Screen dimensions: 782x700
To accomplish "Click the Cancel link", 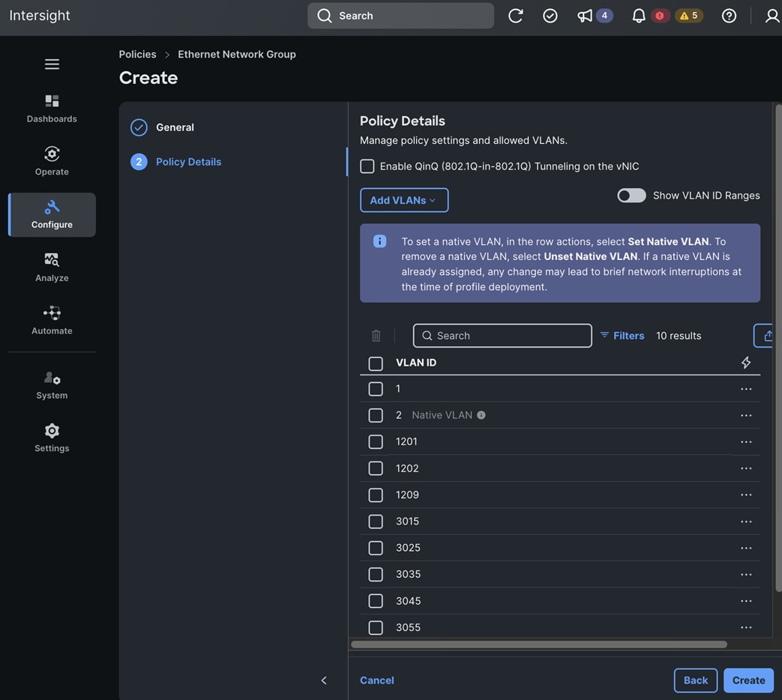I will click(x=377, y=680).
